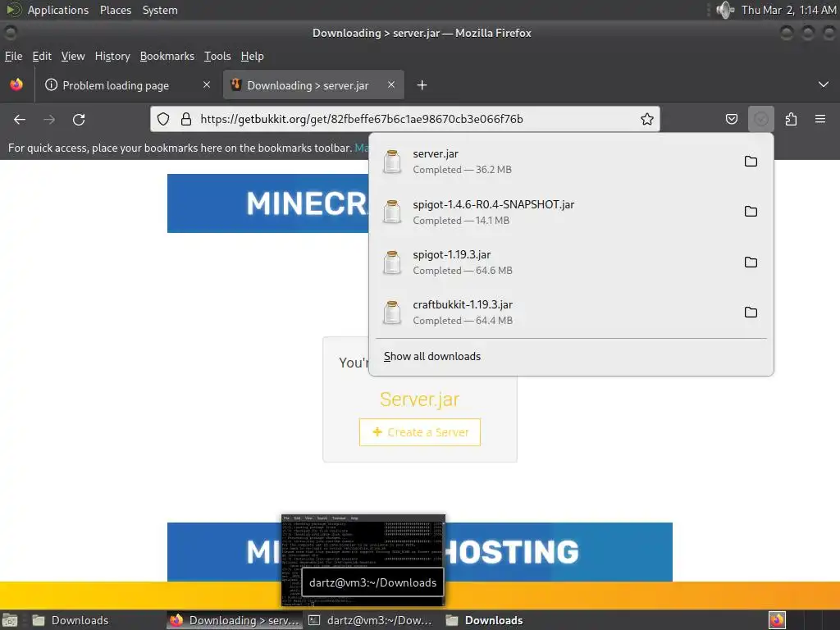840x630 pixels.
Task: Open the tracking protection shield icon
Action: [163, 119]
